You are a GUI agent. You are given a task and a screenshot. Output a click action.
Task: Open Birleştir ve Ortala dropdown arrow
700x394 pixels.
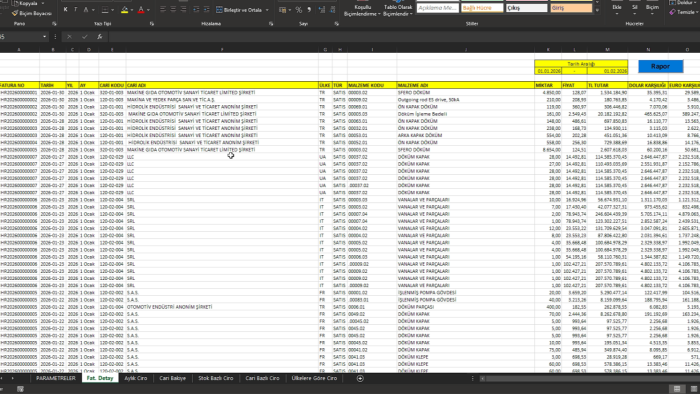point(267,10)
